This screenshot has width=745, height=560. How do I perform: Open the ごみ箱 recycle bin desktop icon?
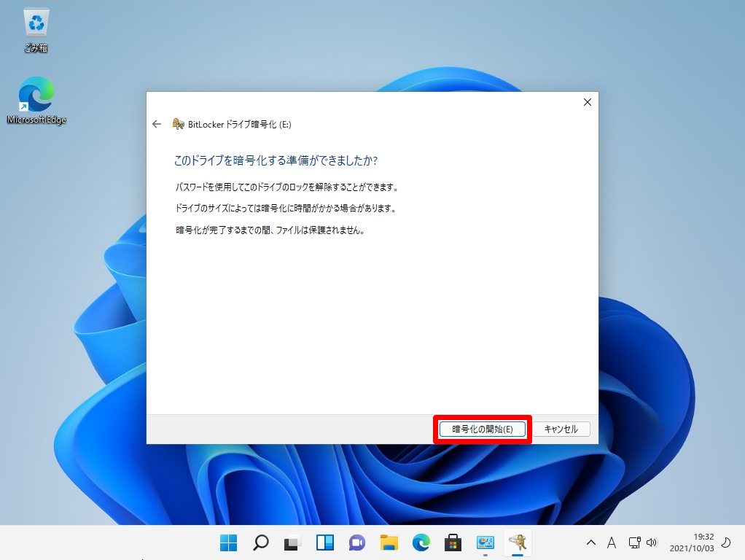(36, 31)
